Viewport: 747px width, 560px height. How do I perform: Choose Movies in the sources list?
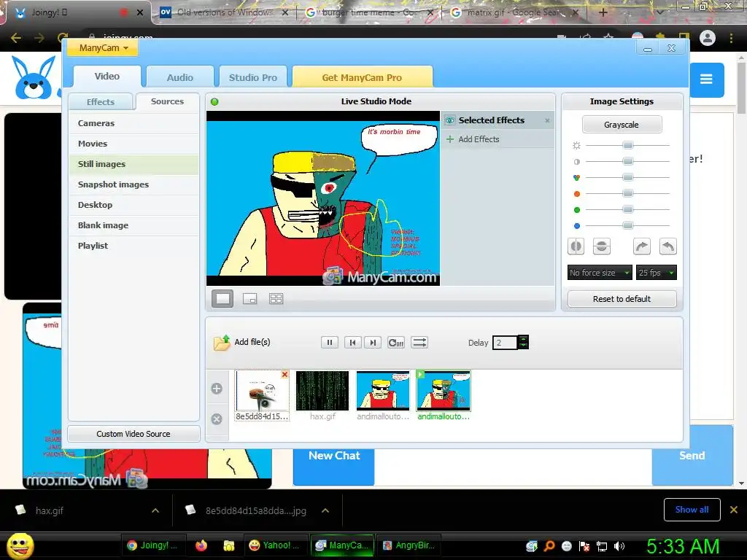(134, 144)
